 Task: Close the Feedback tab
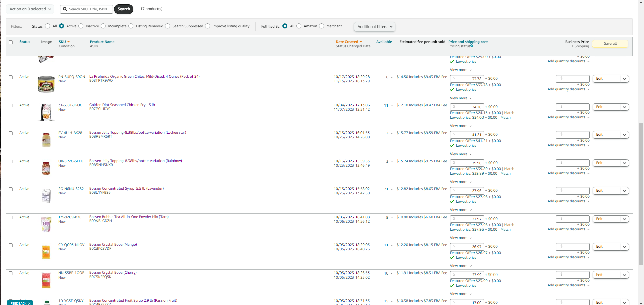[29, 303]
